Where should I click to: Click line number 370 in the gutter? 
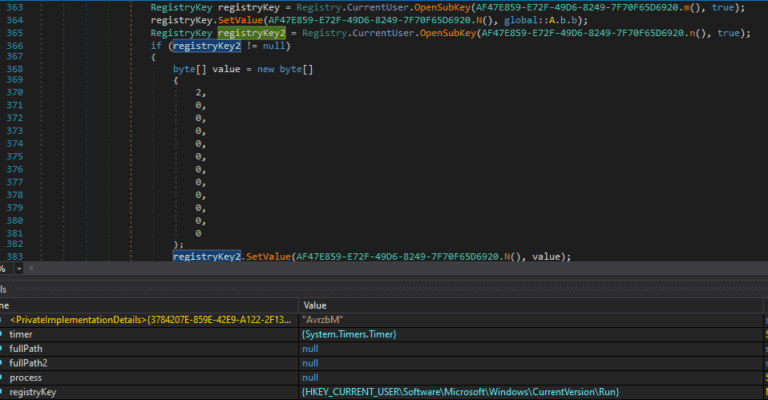pyautogui.click(x=15, y=92)
